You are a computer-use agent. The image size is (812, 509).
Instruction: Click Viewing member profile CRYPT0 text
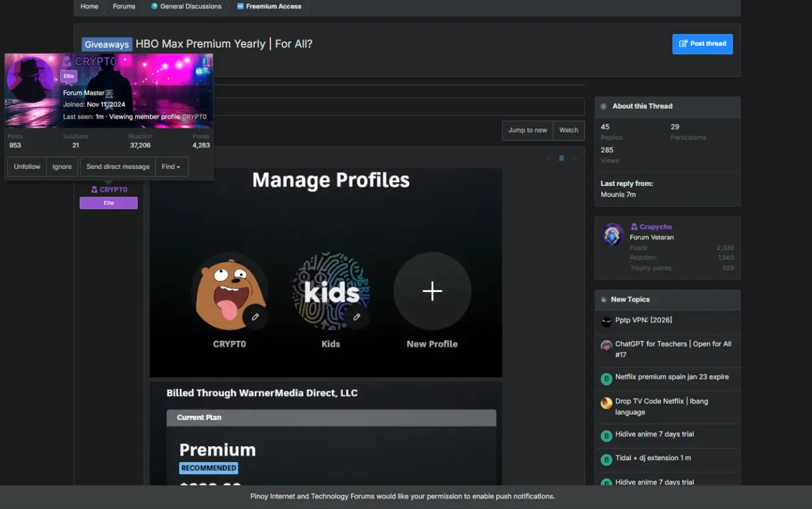(158, 117)
